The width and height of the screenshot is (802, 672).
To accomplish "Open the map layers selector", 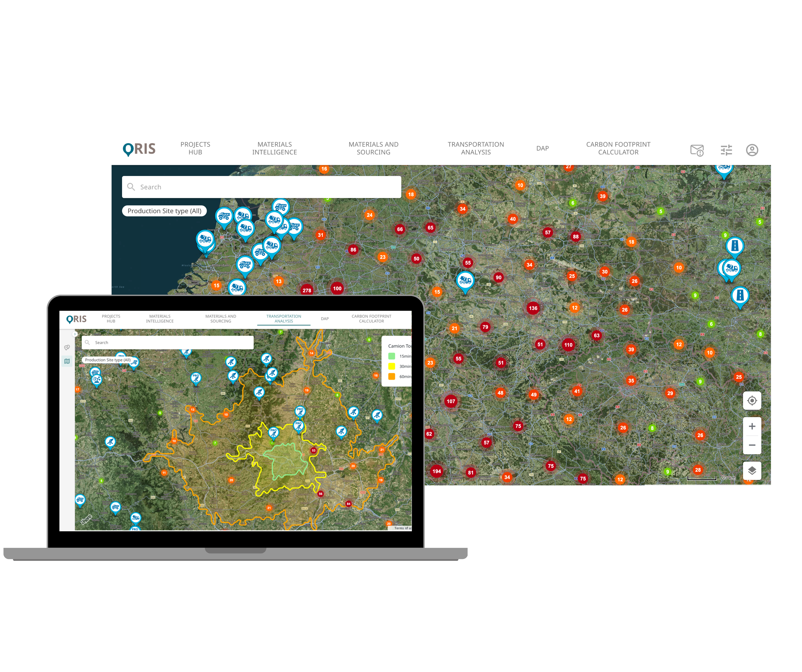I will point(751,470).
